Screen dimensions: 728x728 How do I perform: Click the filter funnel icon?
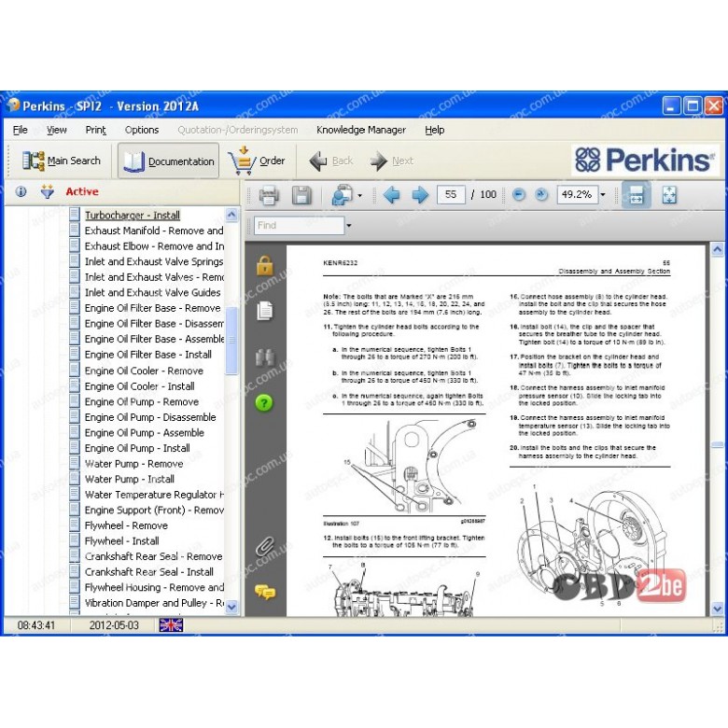(47, 191)
